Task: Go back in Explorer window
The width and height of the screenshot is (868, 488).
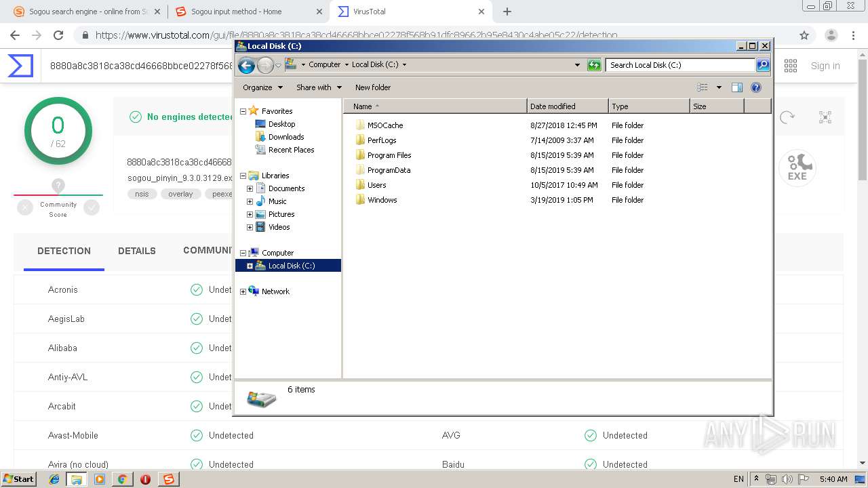Action: point(246,65)
